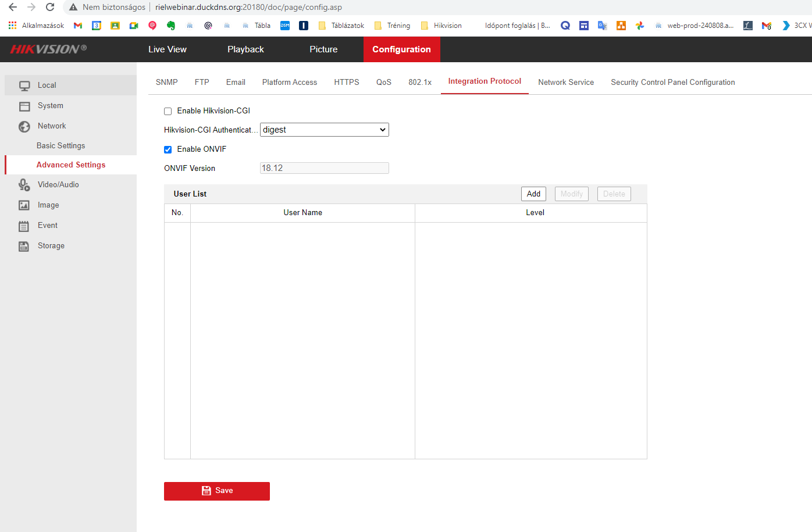Click the browser address bar URL
Screen dimensions: 812x532
coord(248,7)
